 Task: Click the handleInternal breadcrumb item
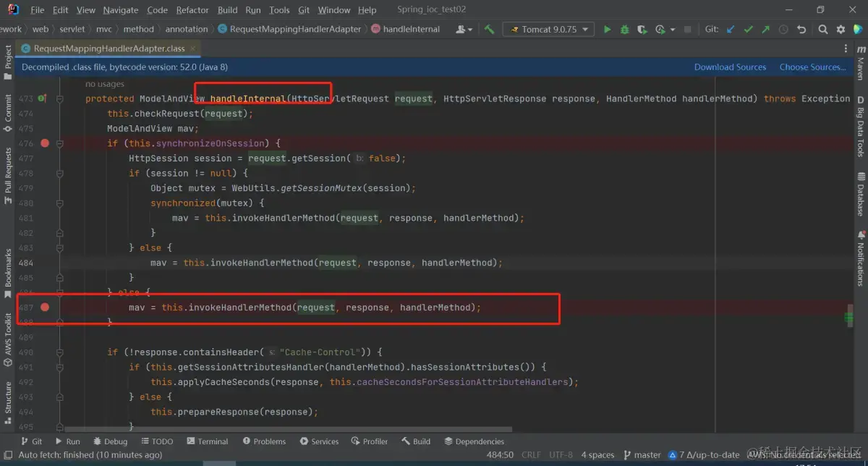click(406, 30)
